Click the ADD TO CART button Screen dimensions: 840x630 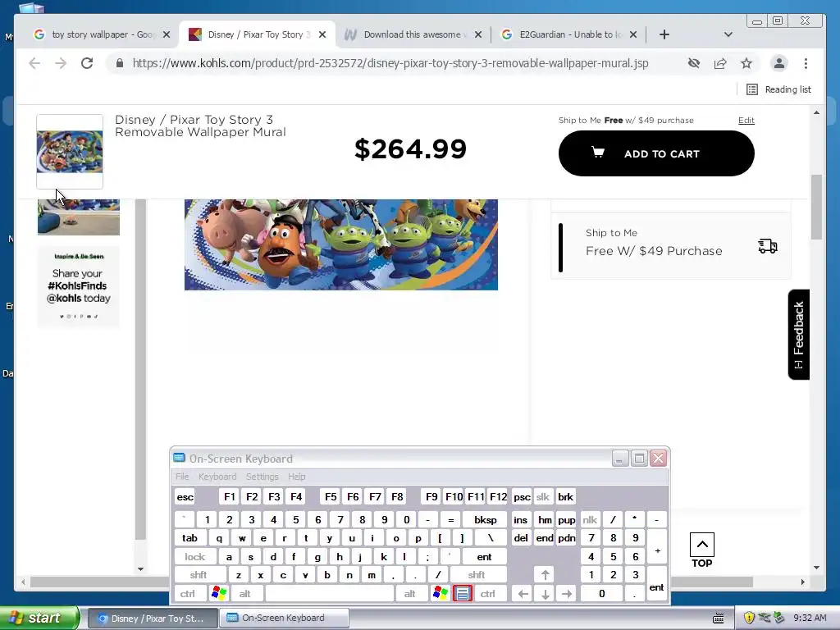[x=656, y=153]
